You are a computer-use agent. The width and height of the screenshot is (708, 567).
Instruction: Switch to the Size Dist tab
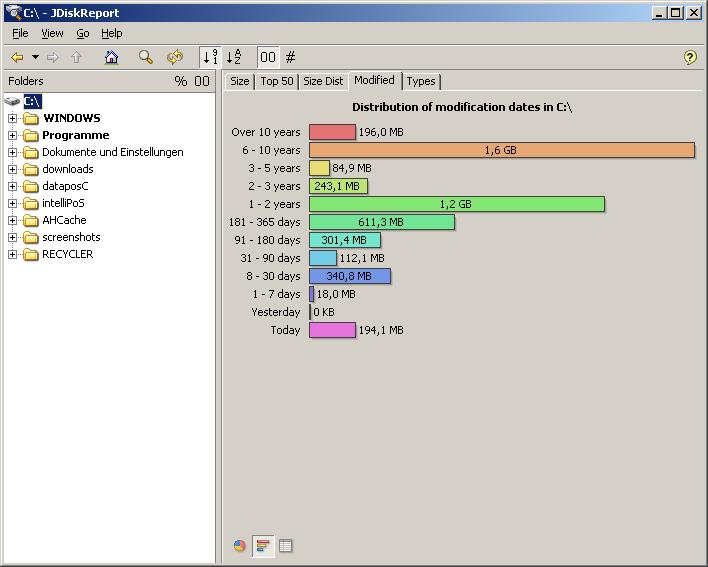click(x=323, y=81)
